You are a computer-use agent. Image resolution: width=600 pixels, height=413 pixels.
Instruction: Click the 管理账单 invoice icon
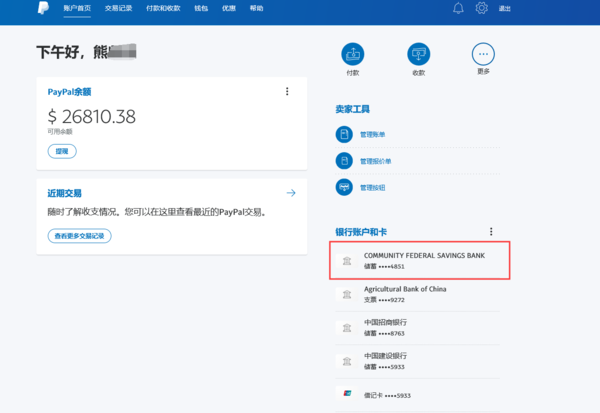pos(344,134)
